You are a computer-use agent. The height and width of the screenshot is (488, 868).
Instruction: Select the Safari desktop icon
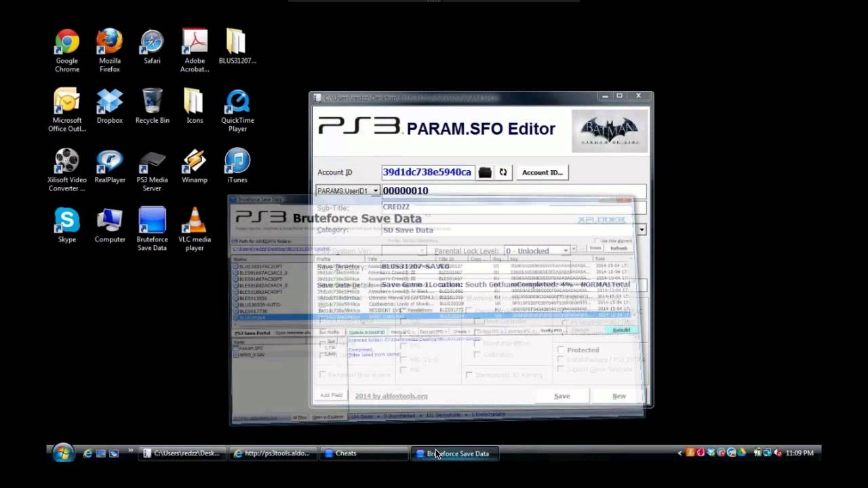click(152, 47)
